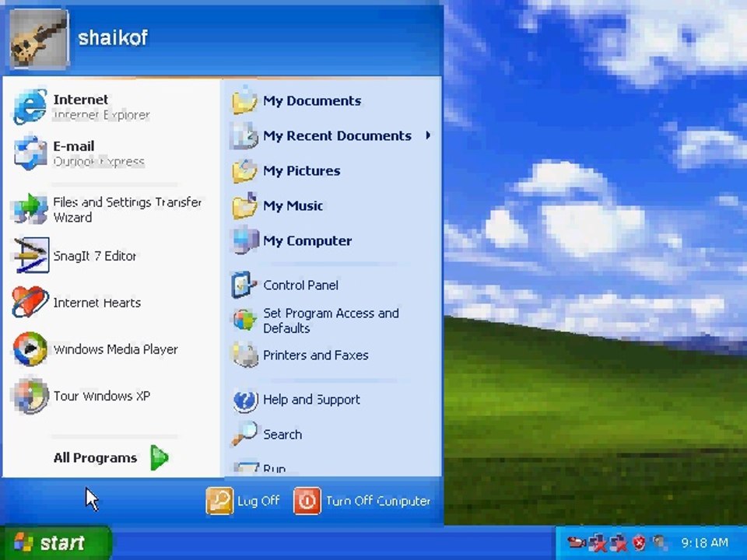Click disconnected network icon beside the camcorder

click(x=598, y=542)
